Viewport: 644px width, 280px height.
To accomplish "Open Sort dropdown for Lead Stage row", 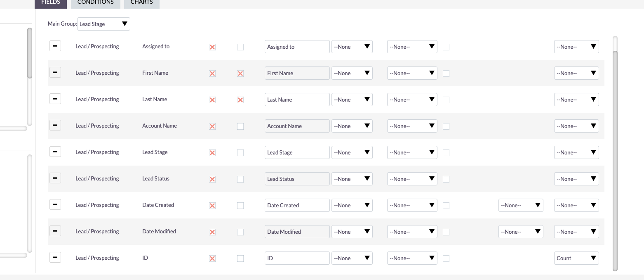I will click(412, 152).
